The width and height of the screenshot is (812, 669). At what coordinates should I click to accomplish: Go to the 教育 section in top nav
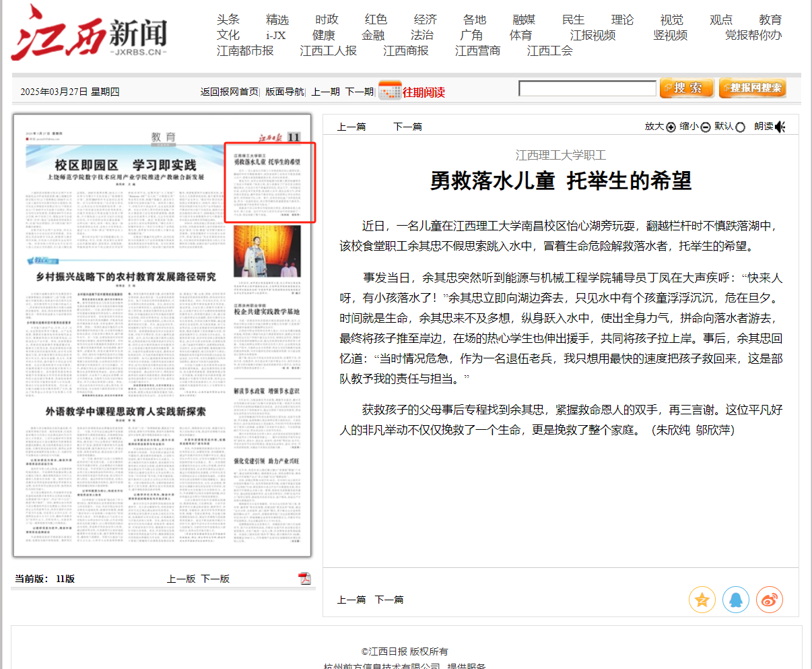770,20
